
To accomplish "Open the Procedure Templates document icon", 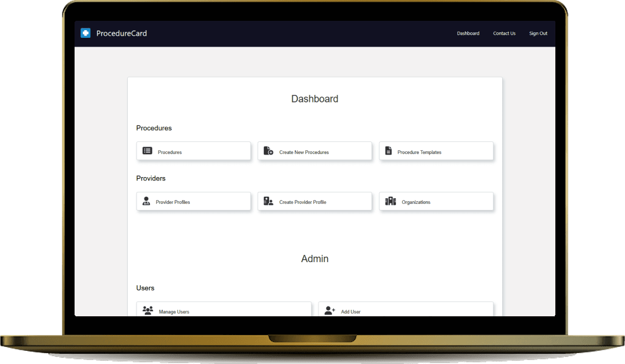I will point(389,150).
